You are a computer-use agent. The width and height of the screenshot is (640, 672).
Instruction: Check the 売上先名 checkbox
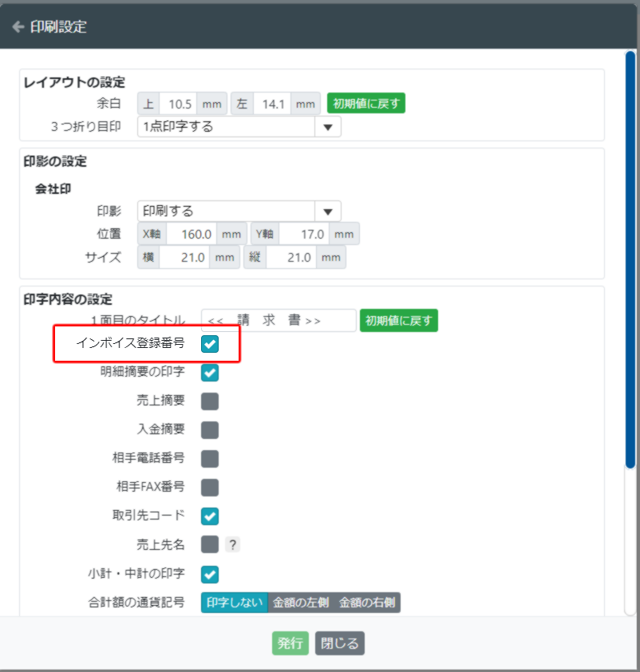(209, 545)
